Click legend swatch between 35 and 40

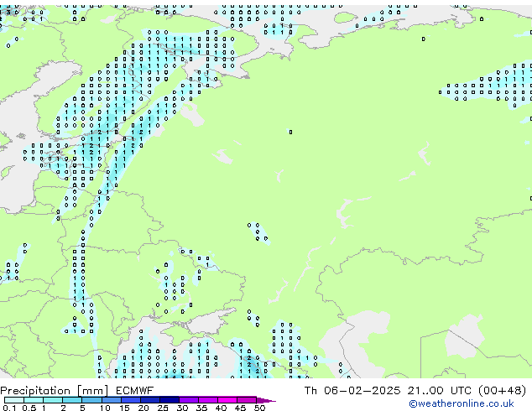coord(208,400)
